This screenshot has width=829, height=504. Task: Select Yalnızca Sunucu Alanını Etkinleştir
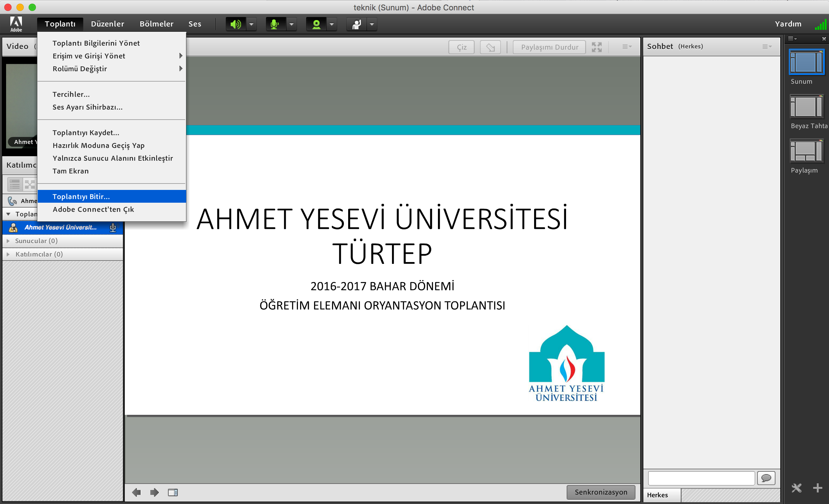coord(112,158)
